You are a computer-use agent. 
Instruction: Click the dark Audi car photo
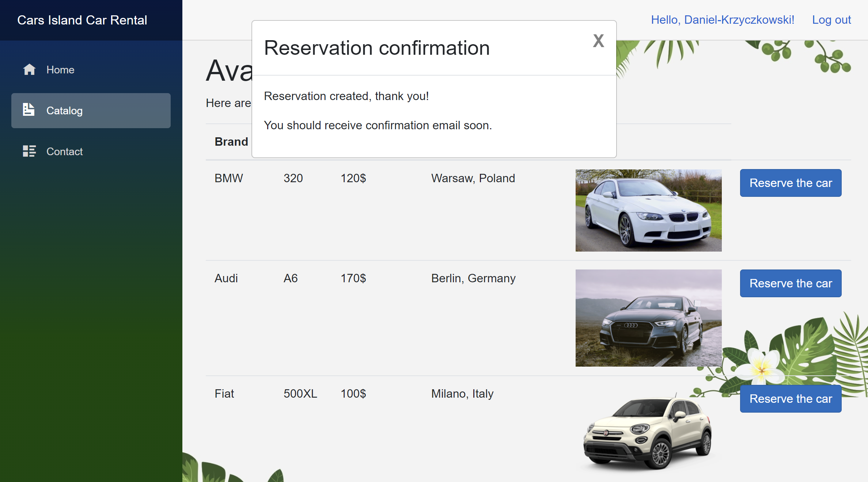coord(648,318)
